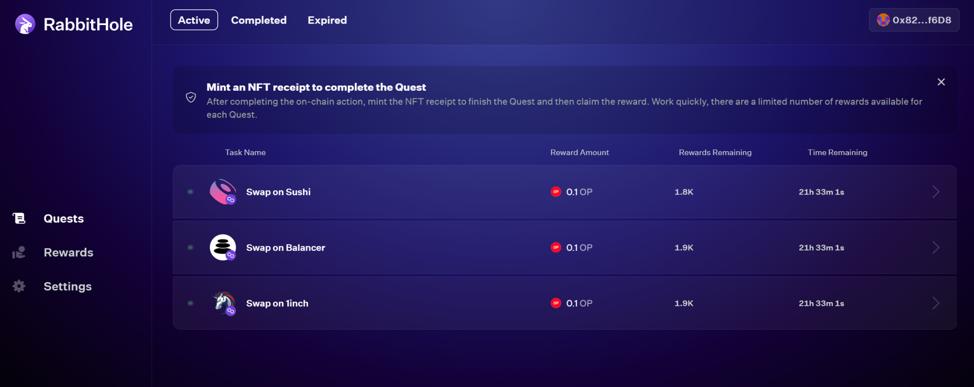Expand the Swap on 1inch quest chevron
Image resolution: width=974 pixels, height=387 pixels.
click(936, 303)
